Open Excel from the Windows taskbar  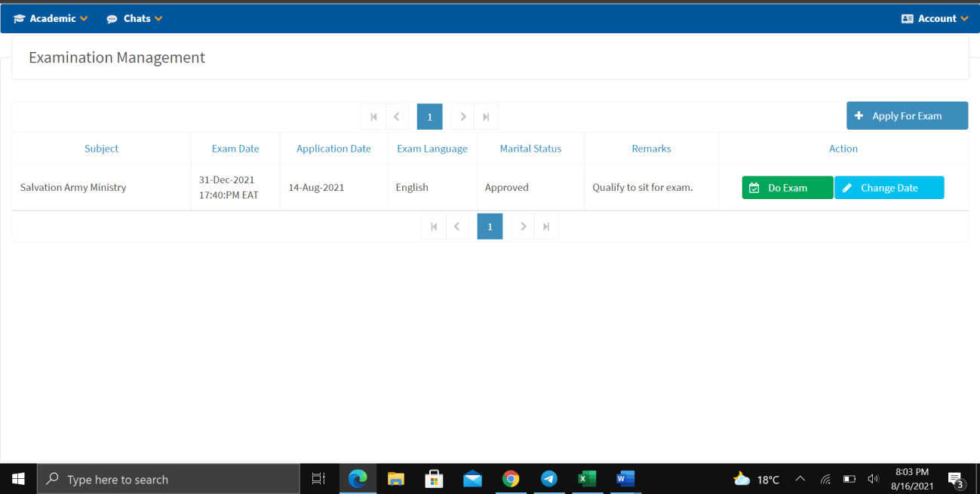[x=587, y=479]
